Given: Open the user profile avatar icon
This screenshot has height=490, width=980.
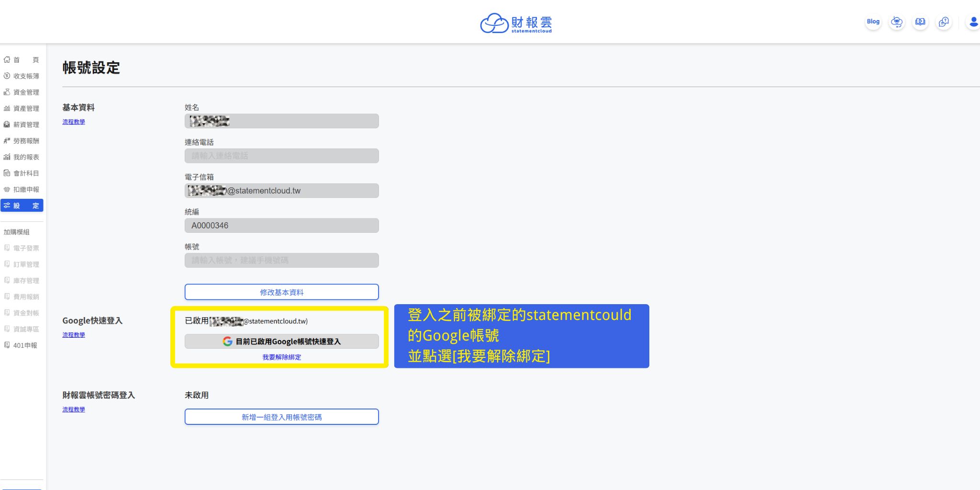Looking at the screenshot, I should pos(973,22).
